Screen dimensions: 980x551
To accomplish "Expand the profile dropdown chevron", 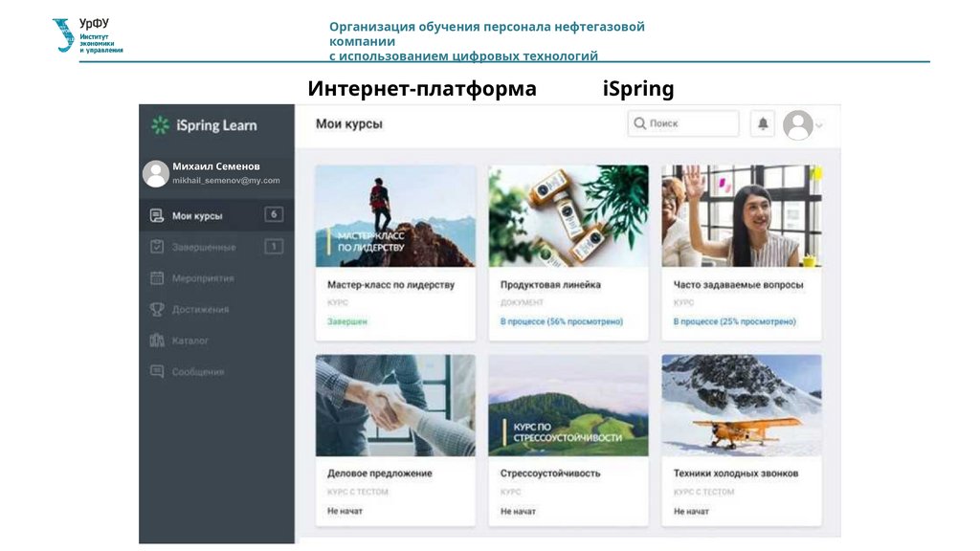I will (819, 125).
